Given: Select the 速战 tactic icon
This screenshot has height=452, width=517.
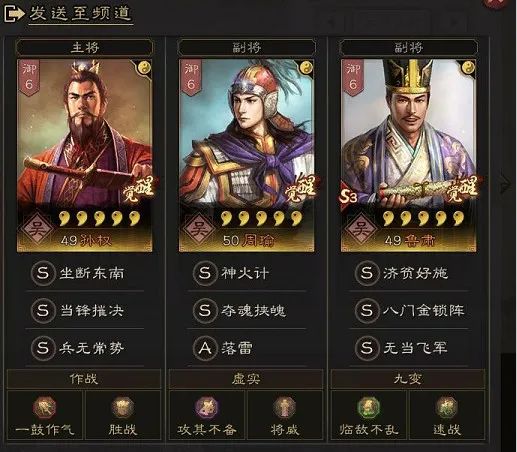Looking at the screenshot, I should (x=447, y=408).
